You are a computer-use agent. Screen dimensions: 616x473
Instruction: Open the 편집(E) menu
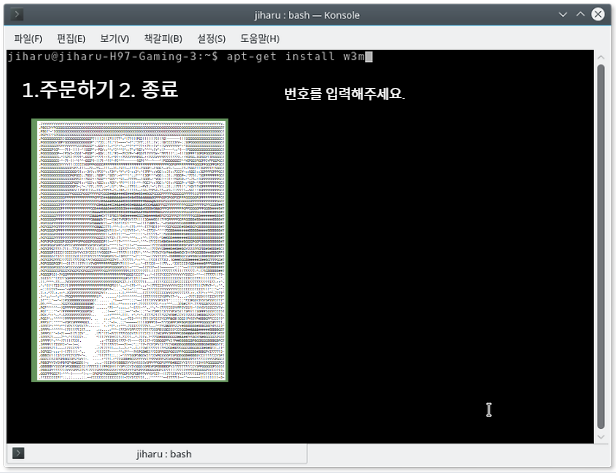(x=71, y=38)
